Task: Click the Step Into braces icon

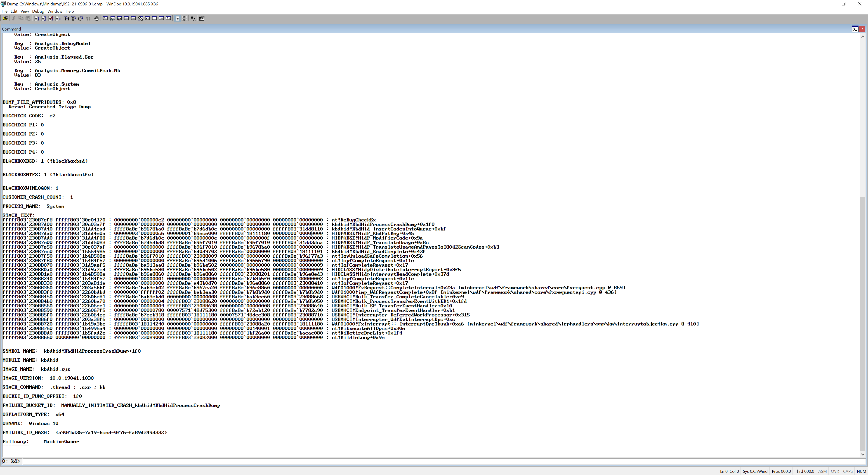Action: (67, 19)
